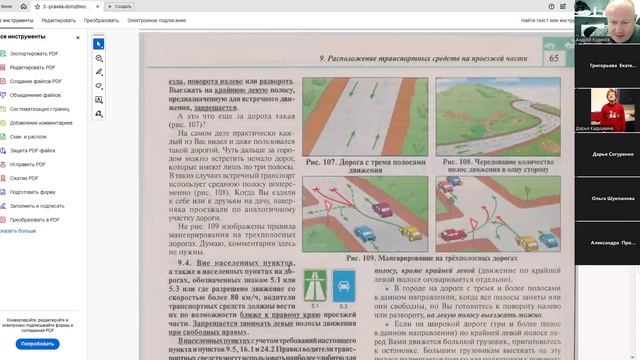Open 'Экспортировать PDF' tool label
The height and width of the screenshot is (360, 640).
[x=34, y=53]
